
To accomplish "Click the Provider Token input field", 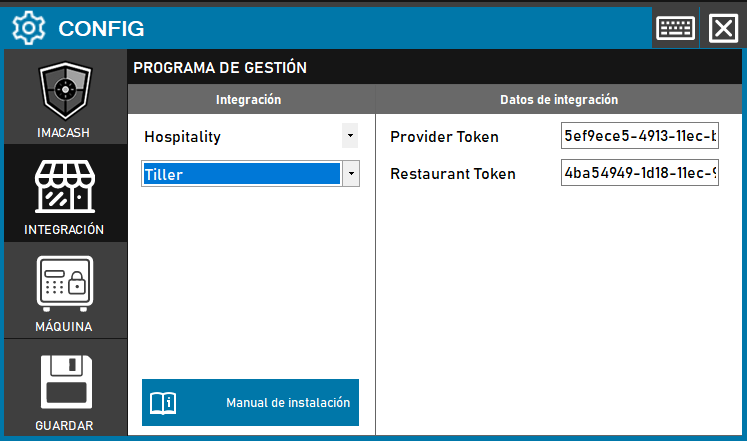I will click(x=640, y=136).
